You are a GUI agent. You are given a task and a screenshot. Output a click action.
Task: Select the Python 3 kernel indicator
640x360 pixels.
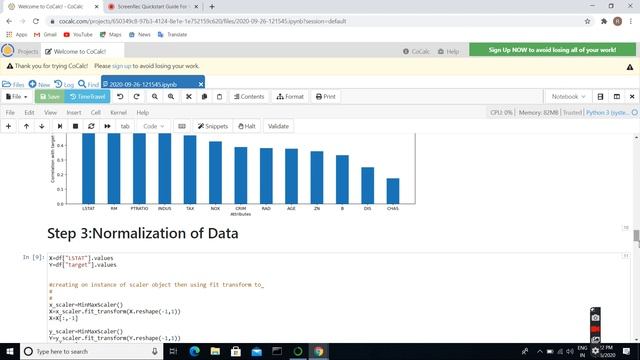611,112
